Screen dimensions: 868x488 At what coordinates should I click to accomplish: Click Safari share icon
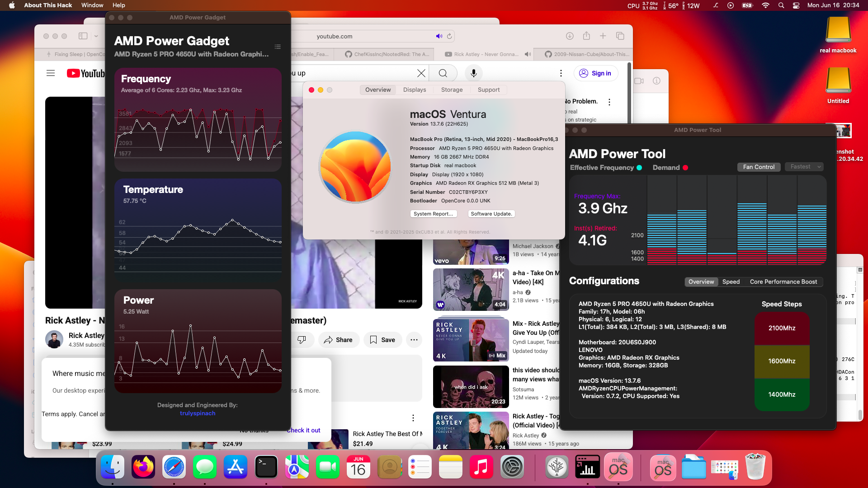point(586,36)
